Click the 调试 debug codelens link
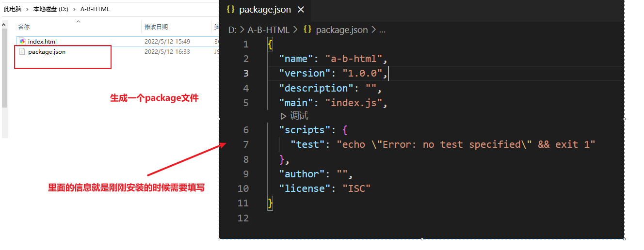 [299, 116]
